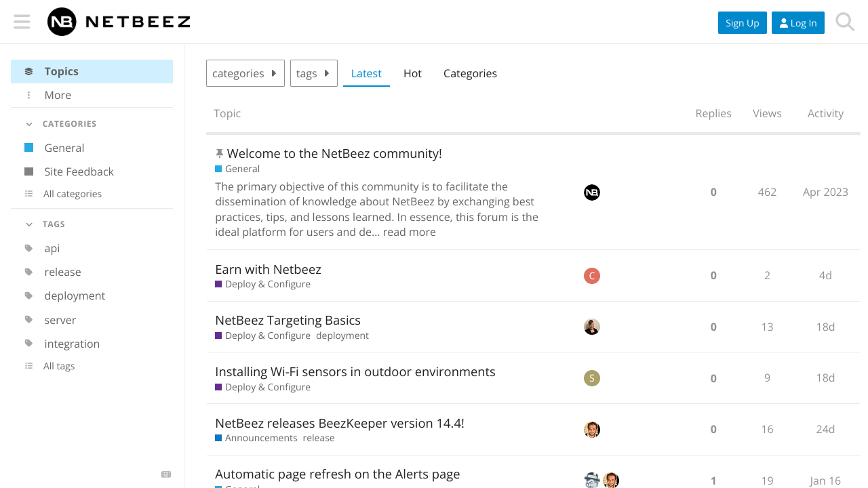Click the pin icon on Welcome topic

click(219, 154)
